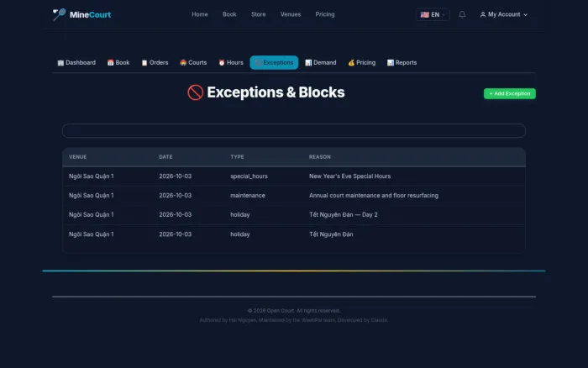Click the Book tab calendar icon
The width and height of the screenshot is (588, 368).
(110, 63)
